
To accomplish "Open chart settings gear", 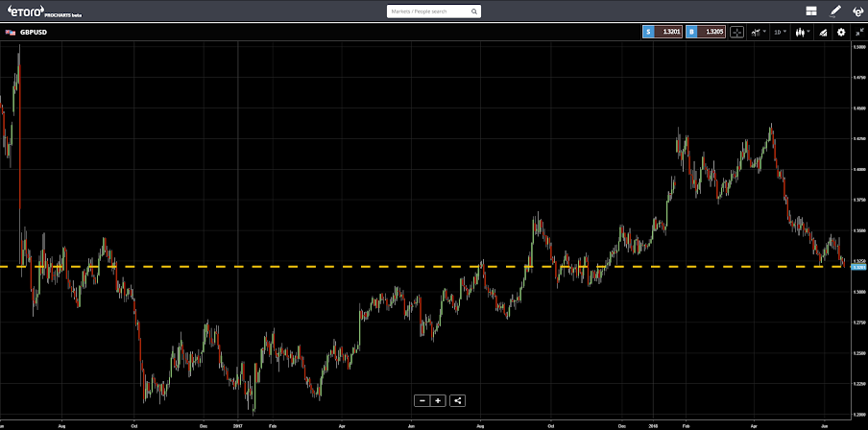I will point(841,32).
